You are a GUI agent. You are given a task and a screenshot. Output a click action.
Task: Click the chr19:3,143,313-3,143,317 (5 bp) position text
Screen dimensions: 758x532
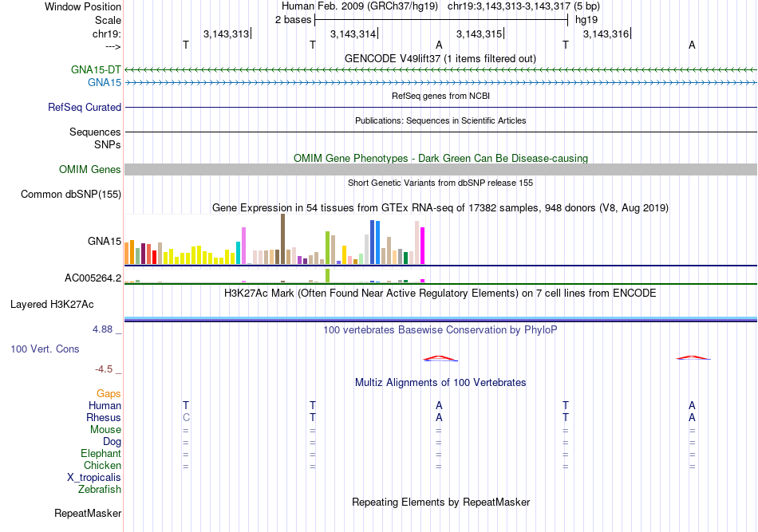(x=523, y=6)
